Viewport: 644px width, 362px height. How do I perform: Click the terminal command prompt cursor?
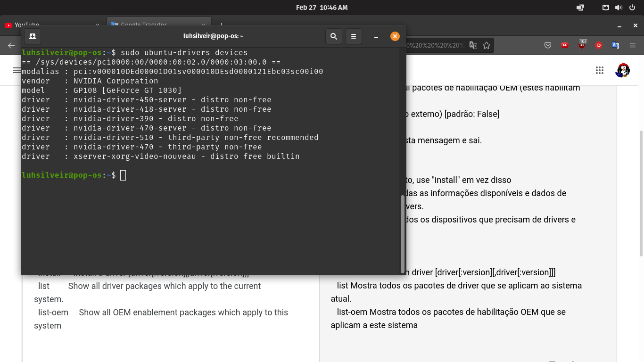click(x=123, y=175)
